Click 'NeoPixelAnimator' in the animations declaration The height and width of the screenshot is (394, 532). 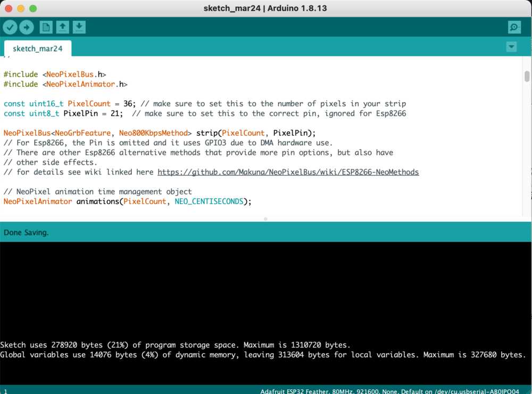(x=38, y=202)
